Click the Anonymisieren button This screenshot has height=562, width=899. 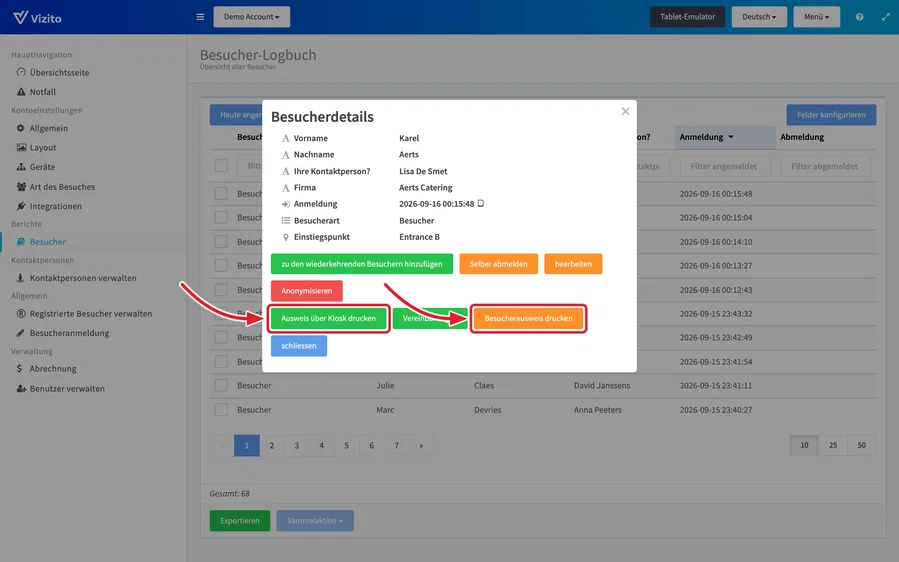tap(307, 291)
